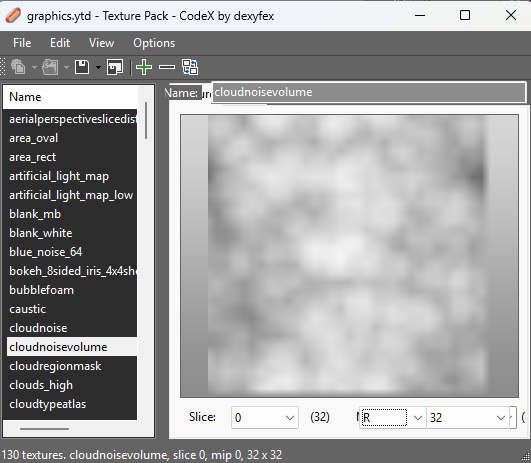Click the status bar texture info text

pyautogui.click(x=142, y=455)
